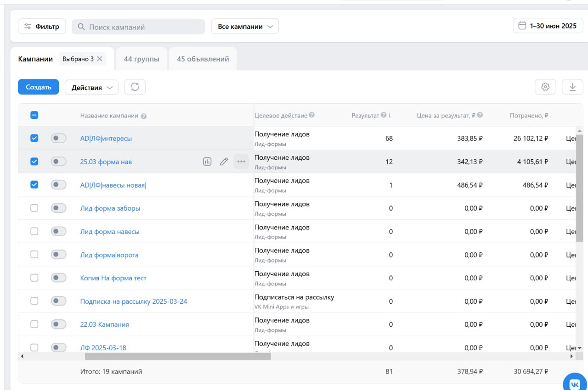Image resolution: width=588 pixels, height=390 pixels.
Task: Toggle the select-all header checkbox
Action: [x=34, y=115]
